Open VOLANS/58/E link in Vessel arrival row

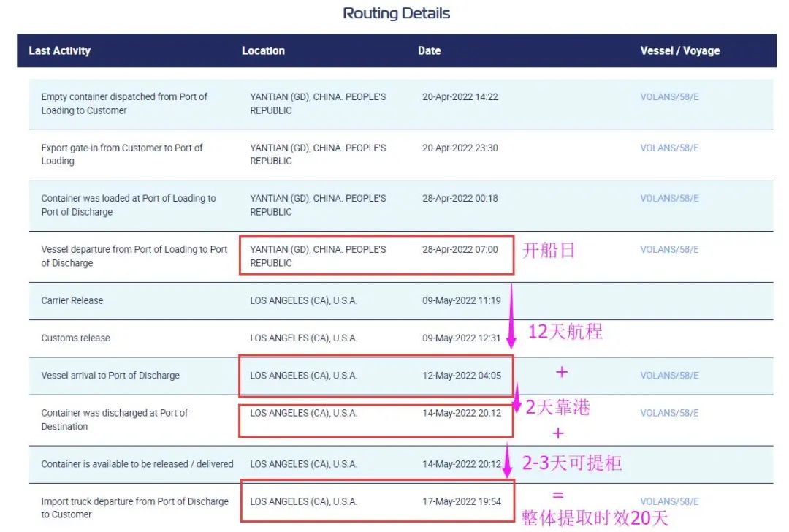point(669,376)
